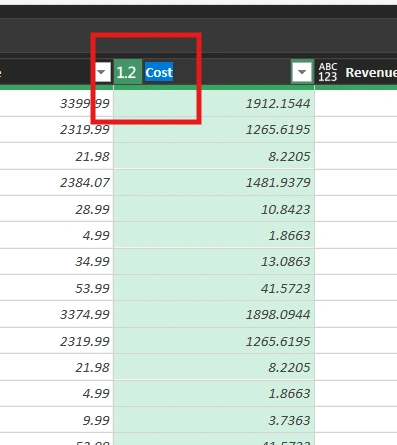Open the Cost column filter dropdown
The image size is (397, 445).
tap(302, 72)
